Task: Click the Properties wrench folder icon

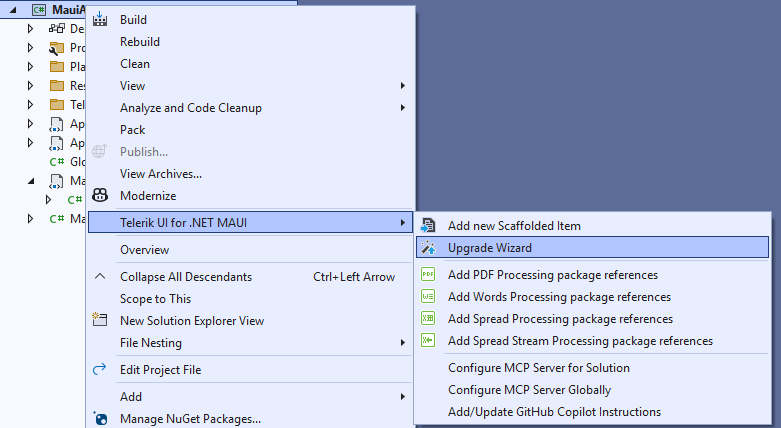Action: (x=57, y=48)
